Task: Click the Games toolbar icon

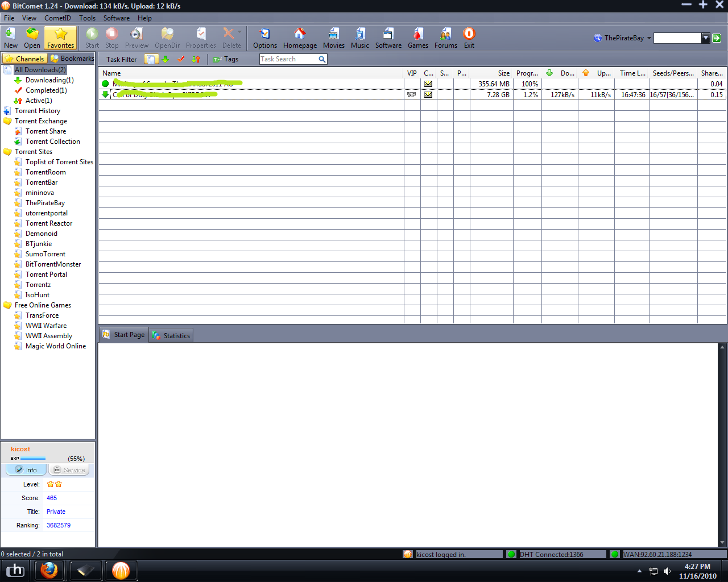Action: (x=418, y=38)
